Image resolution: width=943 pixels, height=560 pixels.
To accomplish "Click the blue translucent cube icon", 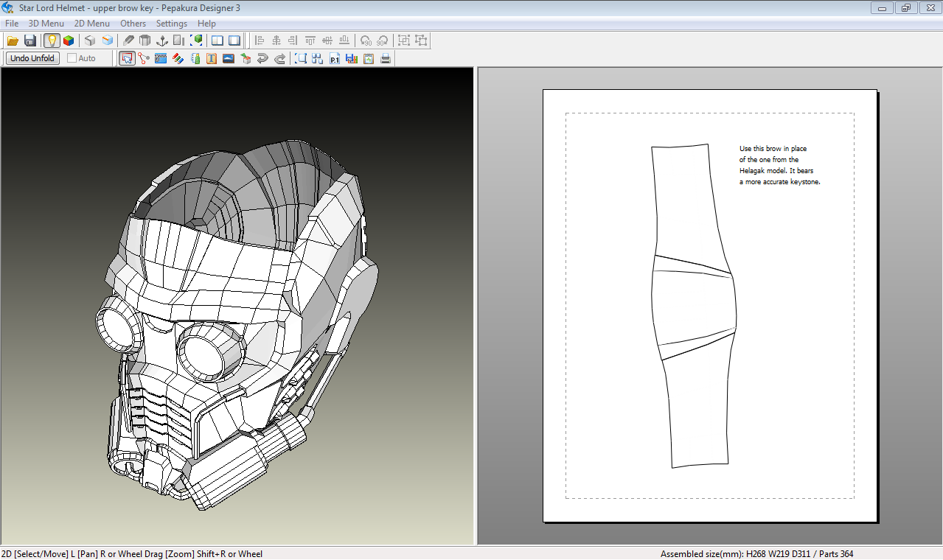I will pyautogui.click(x=108, y=41).
